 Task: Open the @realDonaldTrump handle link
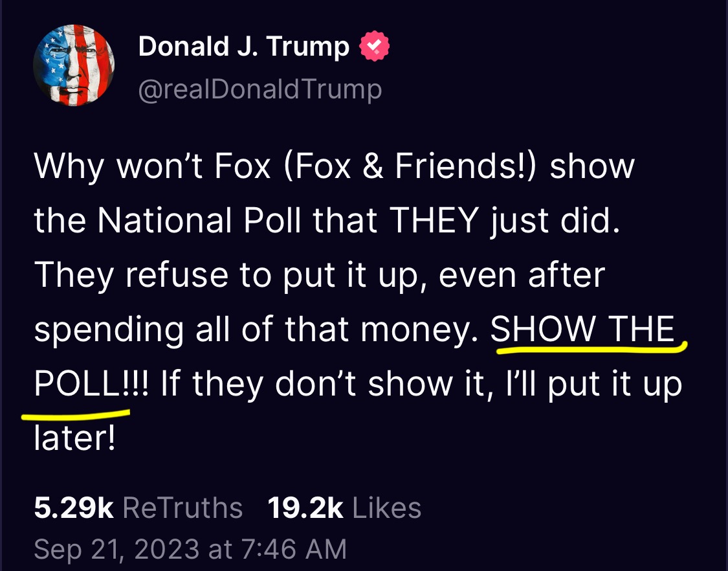click(259, 89)
